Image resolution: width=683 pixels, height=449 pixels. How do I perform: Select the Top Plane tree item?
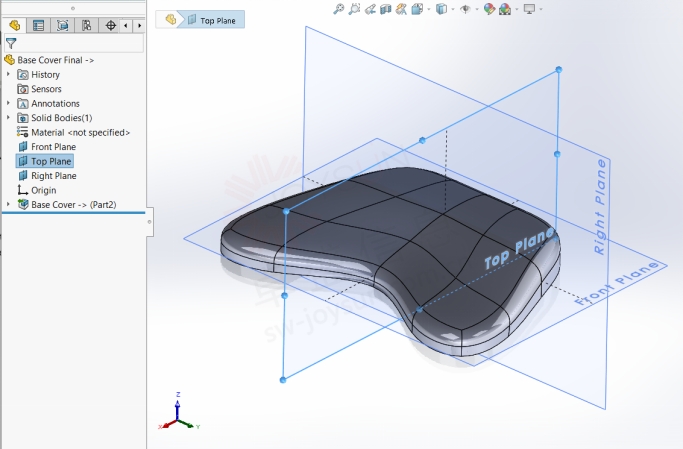(44, 161)
